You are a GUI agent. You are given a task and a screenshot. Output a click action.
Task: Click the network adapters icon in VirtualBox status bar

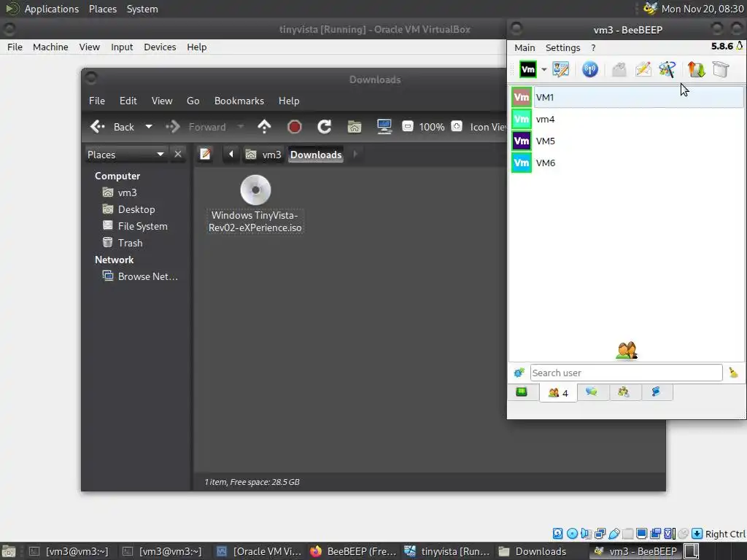click(x=600, y=534)
